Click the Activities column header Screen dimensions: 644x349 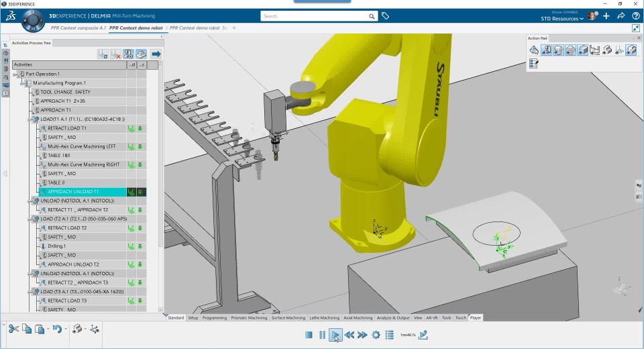(69, 65)
